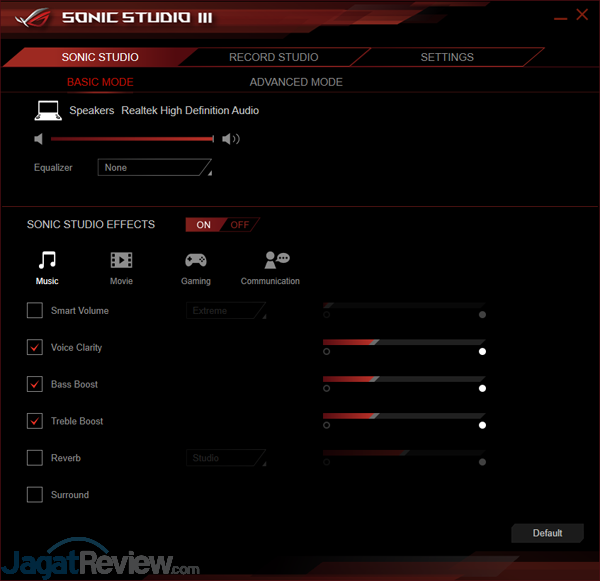Set Voice Clarity to minimum dot
The image size is (600, 581).
tap(326, 351)
